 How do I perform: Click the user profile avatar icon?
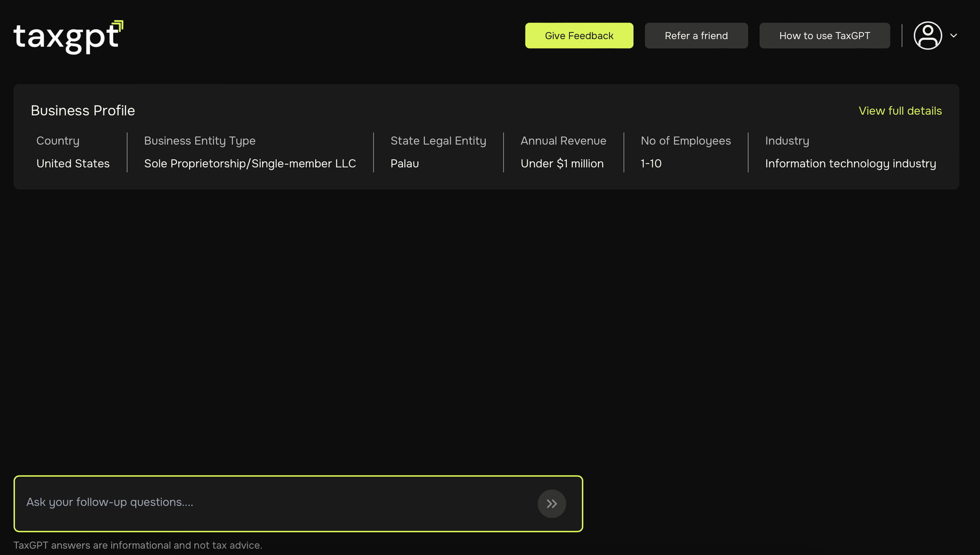[x=928, y=35]
